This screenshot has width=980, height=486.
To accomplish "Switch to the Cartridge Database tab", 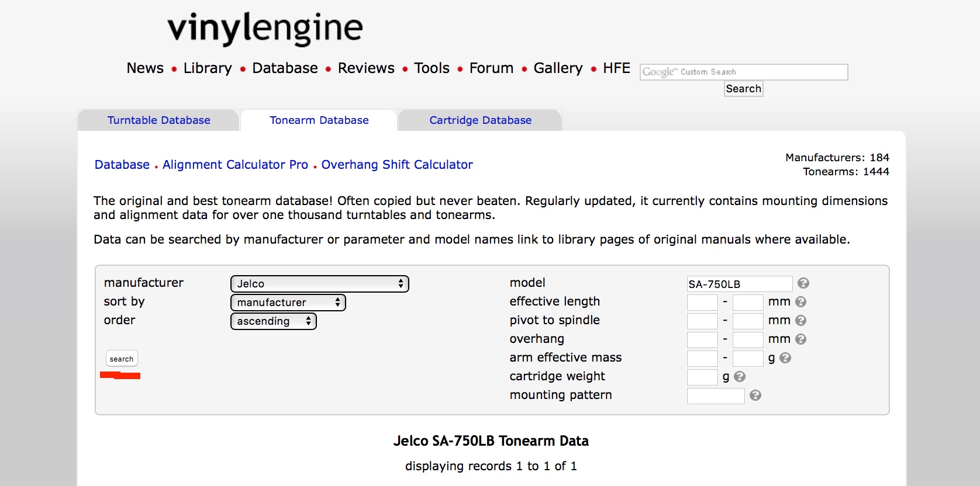I will tap(480, 120).
